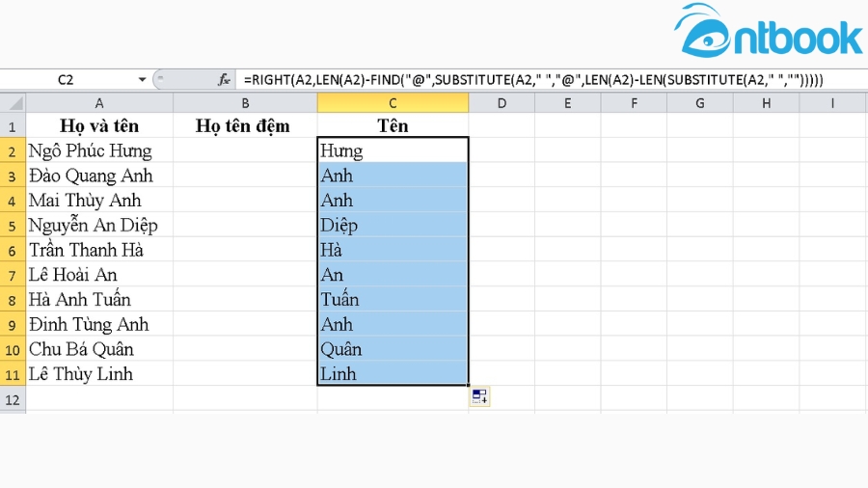
Task: Select column C header
Action: point(393,103)
